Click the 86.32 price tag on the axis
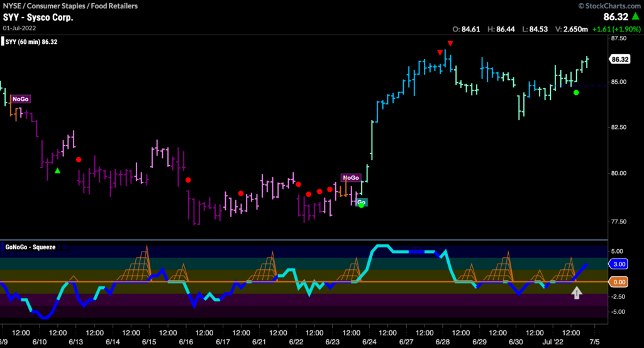The height and width of the screenshot is (348, 644). [619, 59]
